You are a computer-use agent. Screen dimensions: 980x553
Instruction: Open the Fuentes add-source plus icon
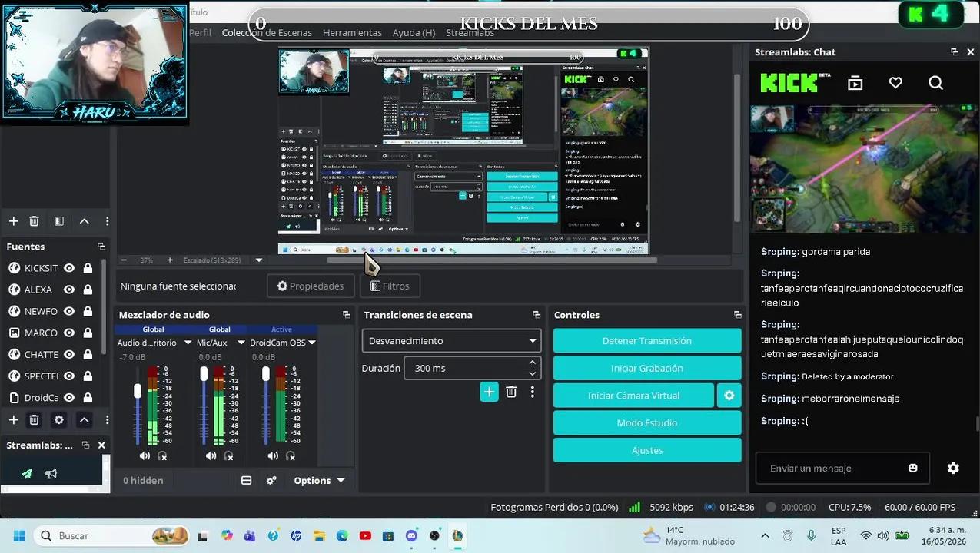tap(13, 419)
